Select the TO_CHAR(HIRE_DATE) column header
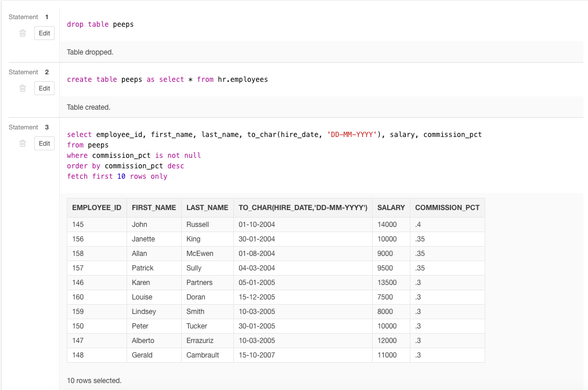 click(303, 208)
